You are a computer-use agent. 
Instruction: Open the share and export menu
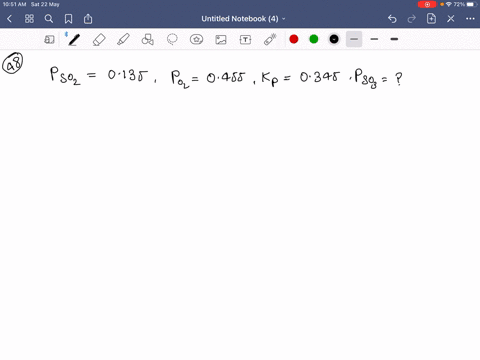[88, 19]
